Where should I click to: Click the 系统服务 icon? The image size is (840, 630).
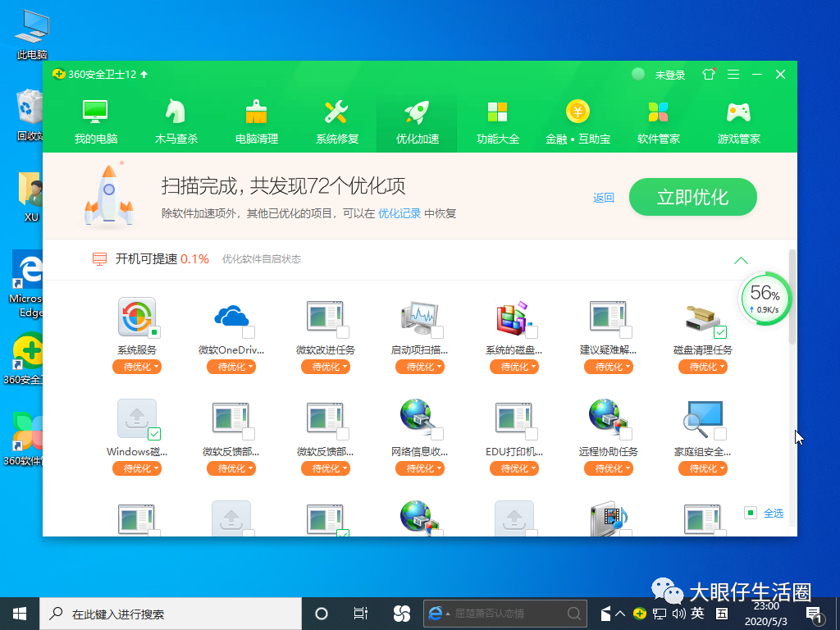137,317
